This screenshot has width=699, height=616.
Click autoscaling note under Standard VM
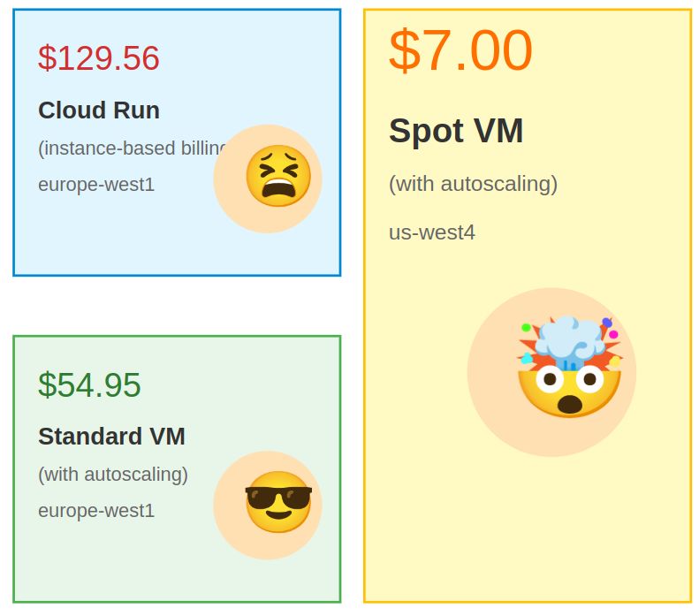113,475
